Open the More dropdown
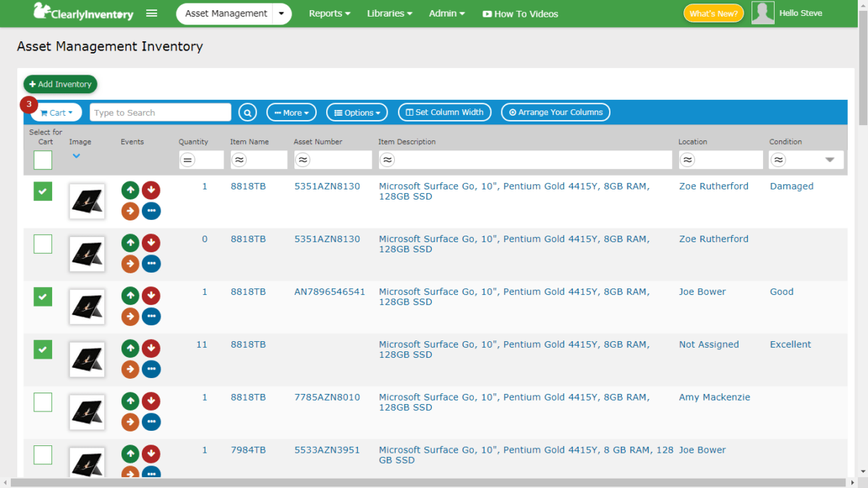 pos(292,113)
